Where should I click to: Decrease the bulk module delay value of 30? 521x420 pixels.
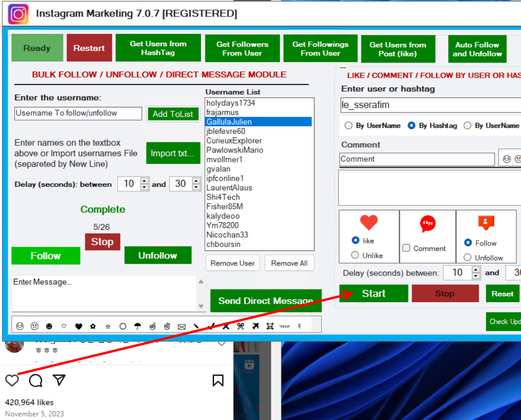196,187
